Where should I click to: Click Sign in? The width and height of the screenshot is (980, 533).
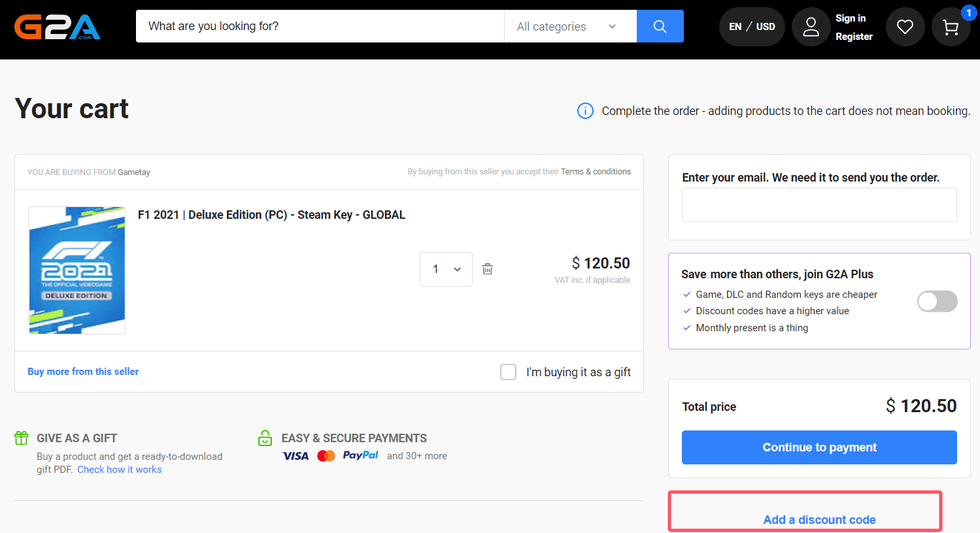(851, 18)
